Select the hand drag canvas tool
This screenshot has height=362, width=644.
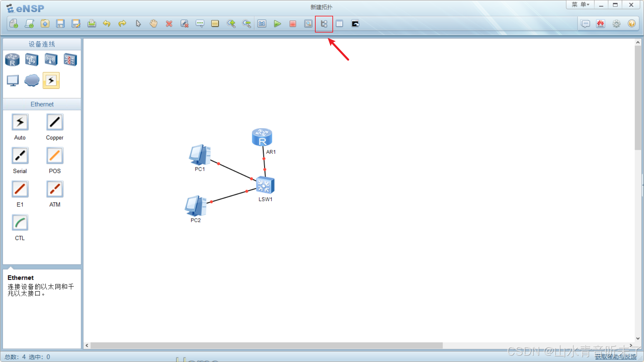click(x=153, y=24)
